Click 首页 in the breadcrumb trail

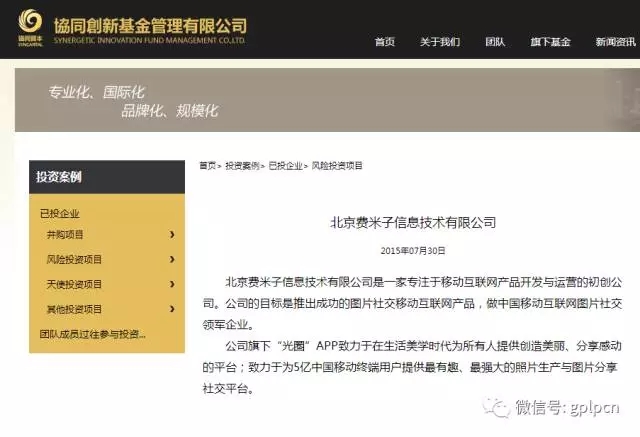coord(207,166)
